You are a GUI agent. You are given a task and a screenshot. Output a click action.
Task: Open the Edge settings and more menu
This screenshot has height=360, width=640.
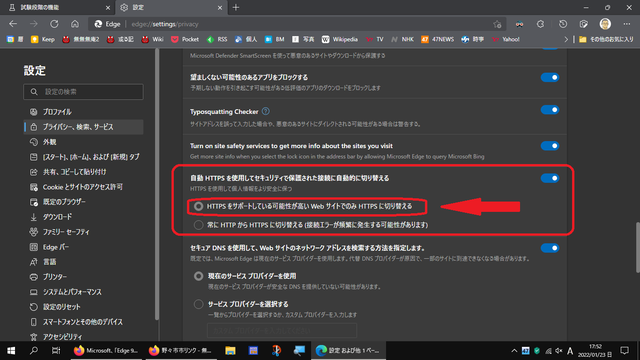[x=627, y=24]
